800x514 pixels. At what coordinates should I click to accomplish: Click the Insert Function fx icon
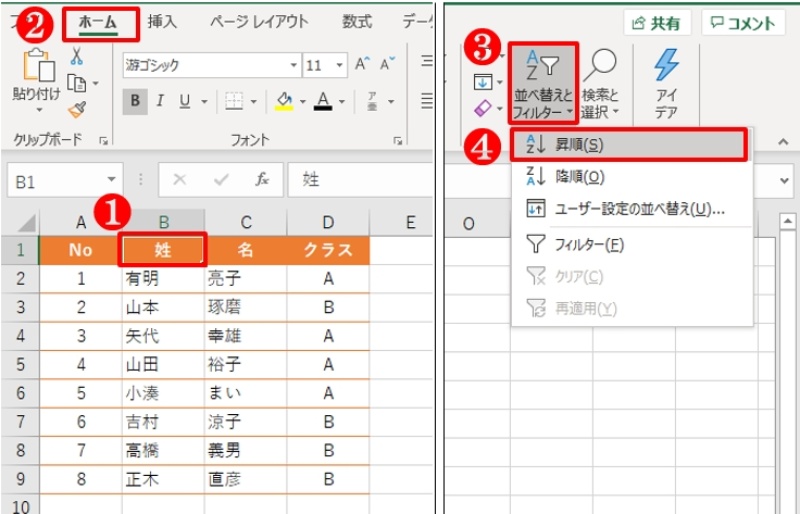point(262,180)
